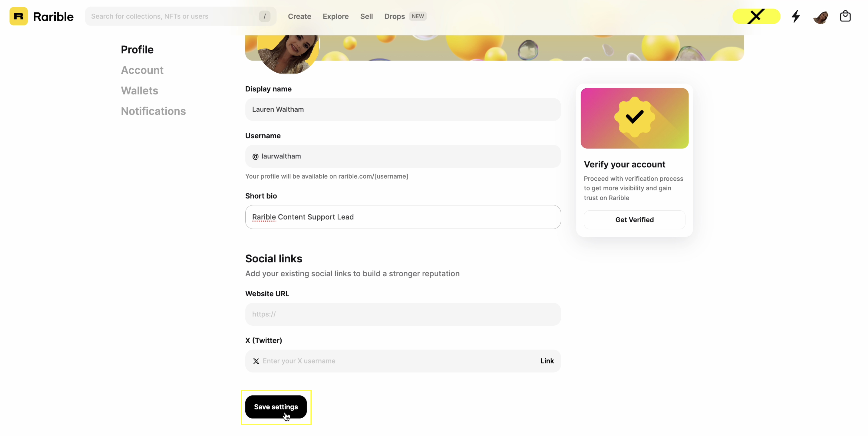The height and width of the screenshot is (436, 868).
Task: Click the yellow X badge in header
Action: pos(756,16)
